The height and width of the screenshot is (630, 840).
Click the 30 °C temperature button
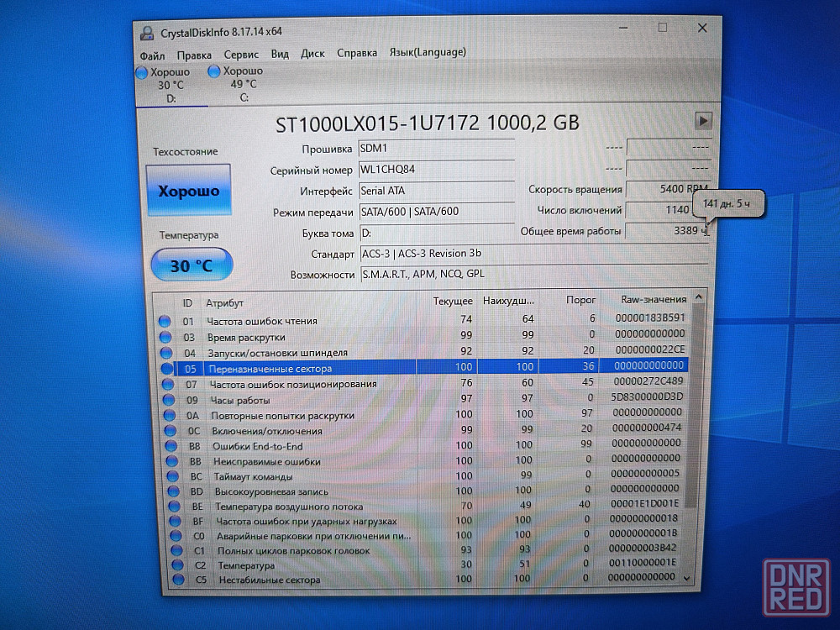point(191,265)
